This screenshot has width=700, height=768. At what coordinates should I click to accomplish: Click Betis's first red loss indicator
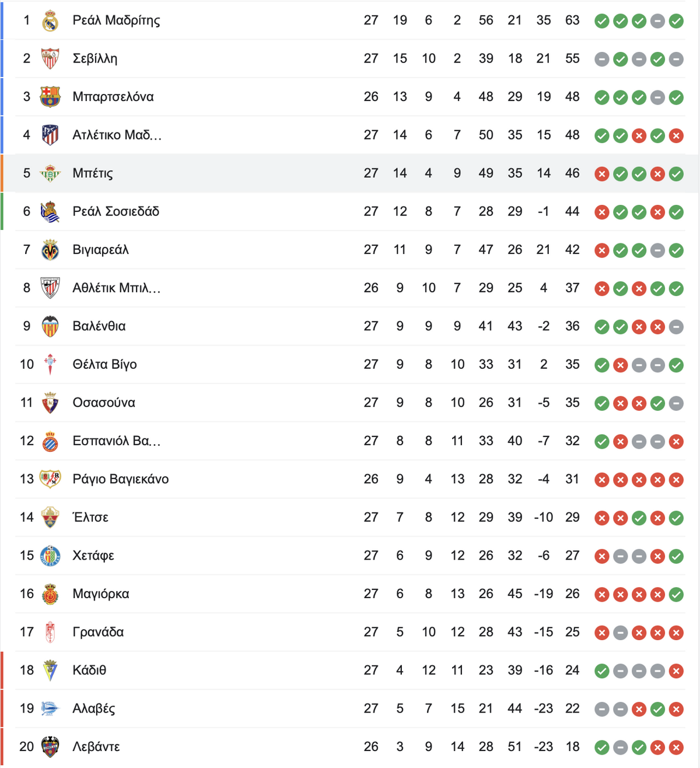(601, 174)
